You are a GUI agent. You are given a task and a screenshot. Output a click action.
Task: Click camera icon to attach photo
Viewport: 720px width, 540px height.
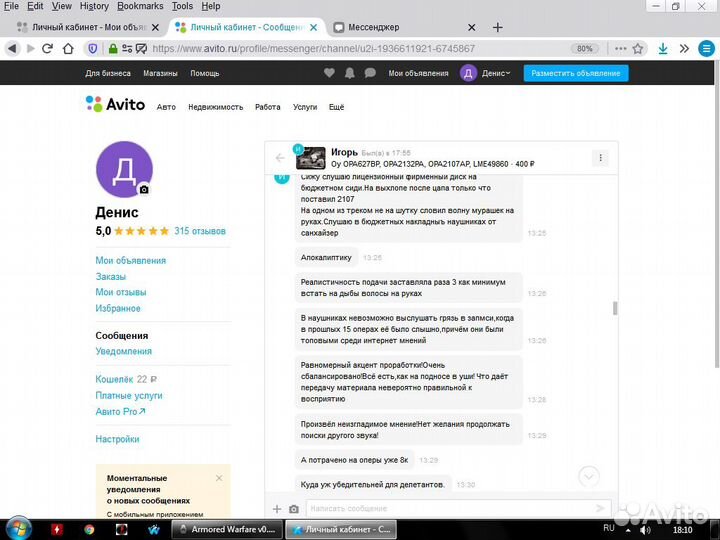[294, 509]
